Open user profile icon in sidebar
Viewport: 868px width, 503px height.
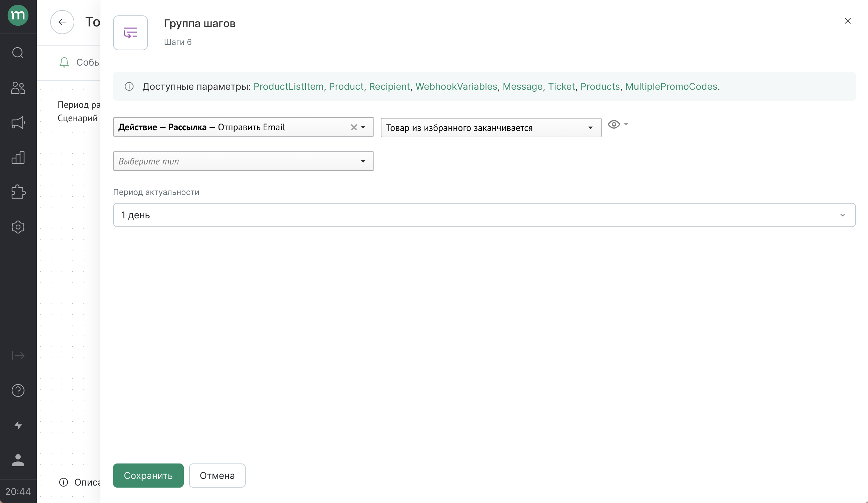coord(18,460)
